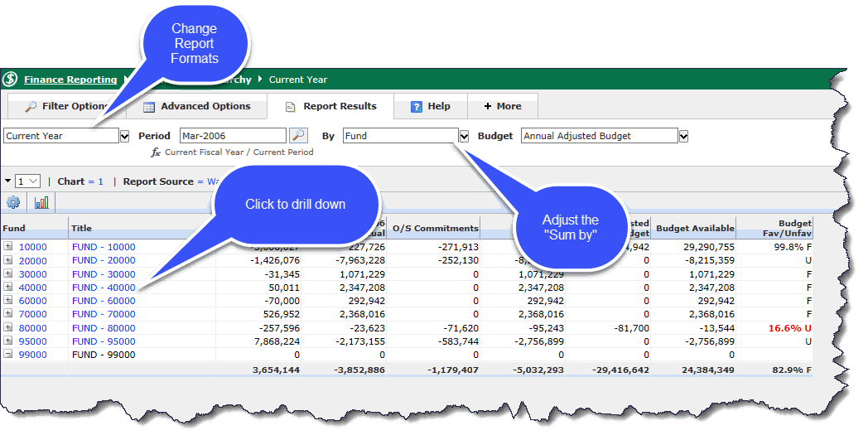868x440 pixels.
Task: Drill down on FUND - 30000 title link
Action: click(104, 274)
